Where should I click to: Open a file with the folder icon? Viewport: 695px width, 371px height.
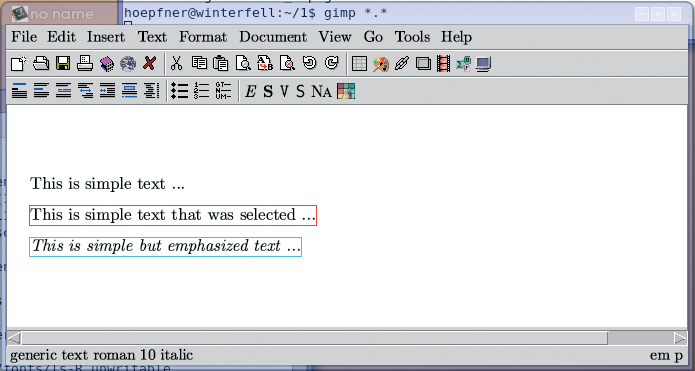tap(41, 64)
